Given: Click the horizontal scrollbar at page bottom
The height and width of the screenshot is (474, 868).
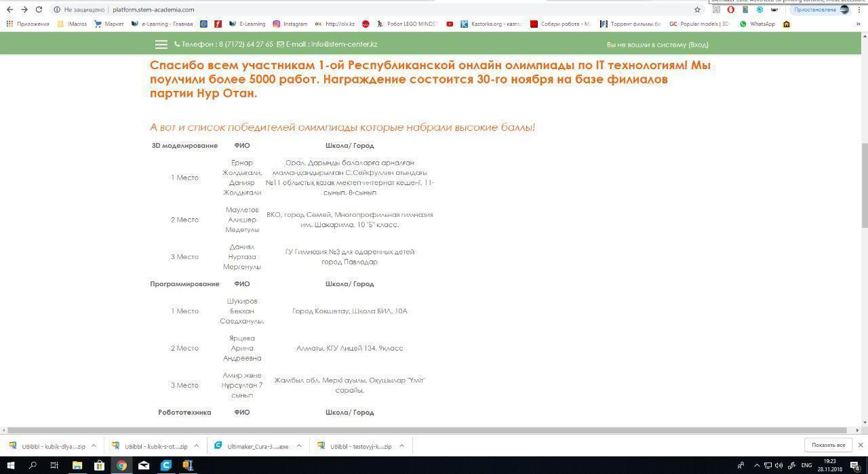Looking at the screenshot, I should pyautogui.click(x=427, y=430).
